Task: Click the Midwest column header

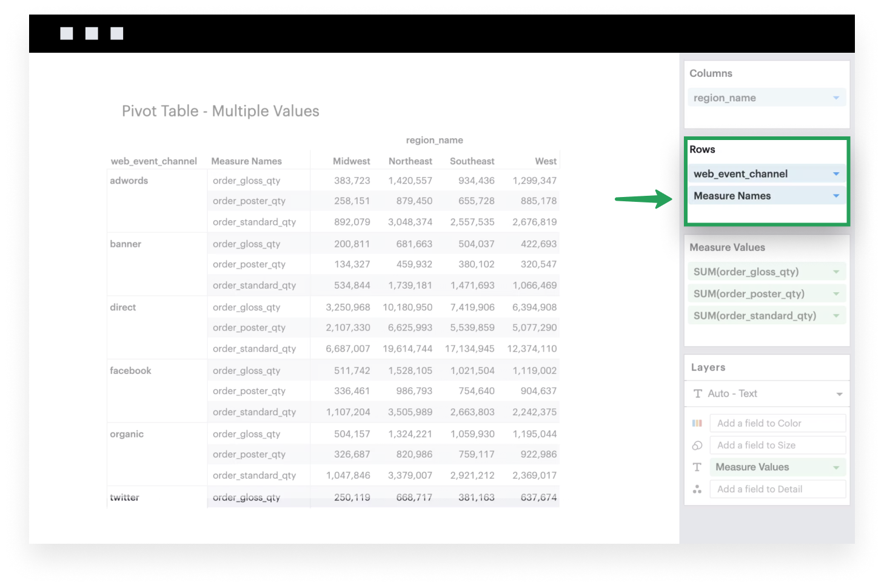Action: pyautogui.click(x=352, y=161)
